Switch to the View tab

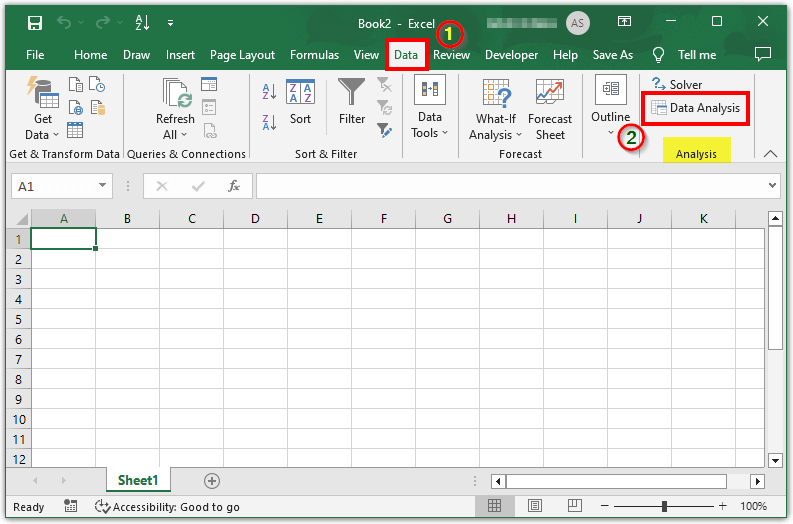pos(366,55)
